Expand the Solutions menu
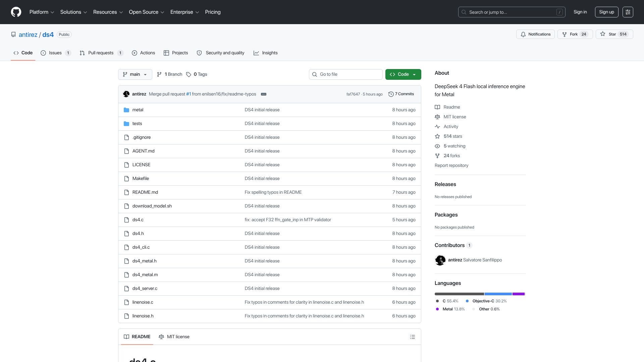 [x=73, y=12]
